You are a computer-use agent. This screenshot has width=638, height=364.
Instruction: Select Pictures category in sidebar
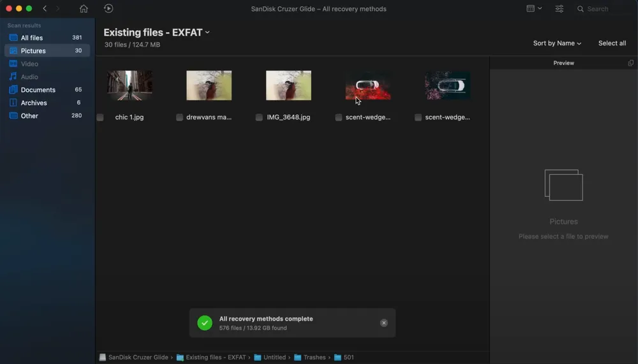[47, 50]
